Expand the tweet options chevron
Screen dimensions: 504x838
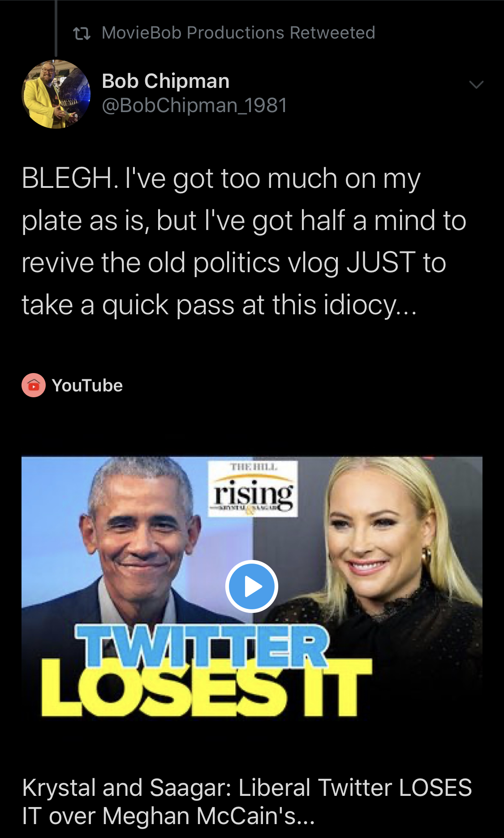pos(476,84)
